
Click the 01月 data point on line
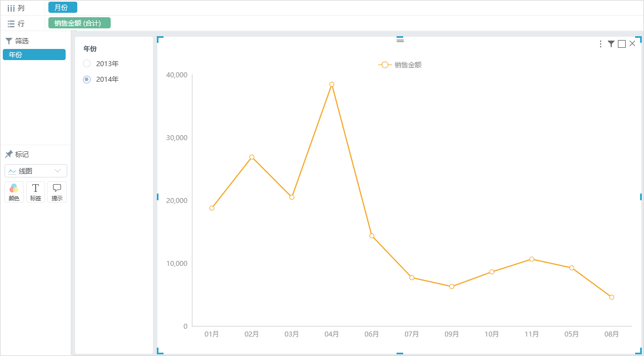tap(212, 208)
